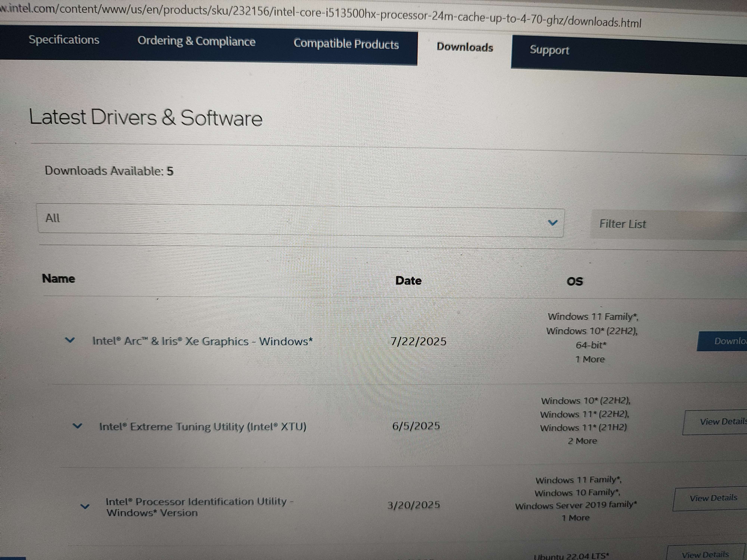Click Download button for Arc graphics driver
The width and height of the screenshot is (747, 560).
pos(722,341)
